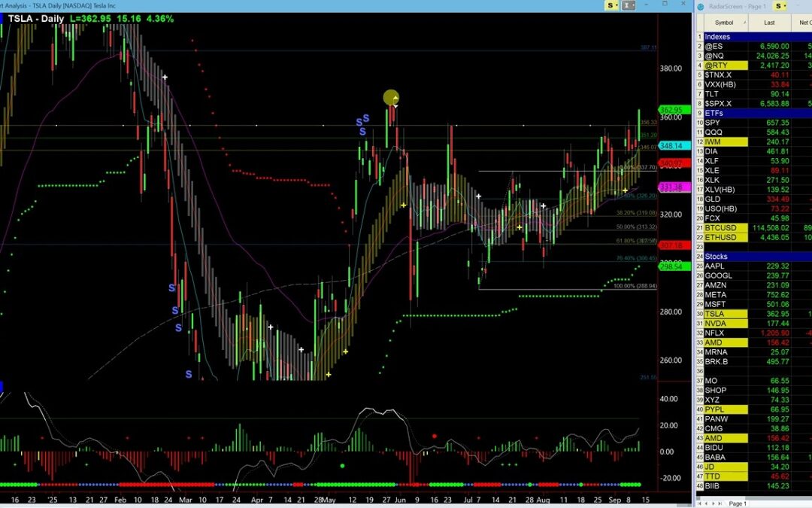Click the Last column header

tap(769, 23)
